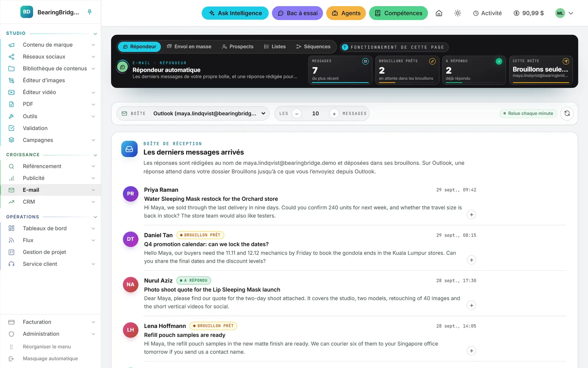Viewport: 588px width, 368px height.
Task: Open the Activité panel
Action: point(487,13)
